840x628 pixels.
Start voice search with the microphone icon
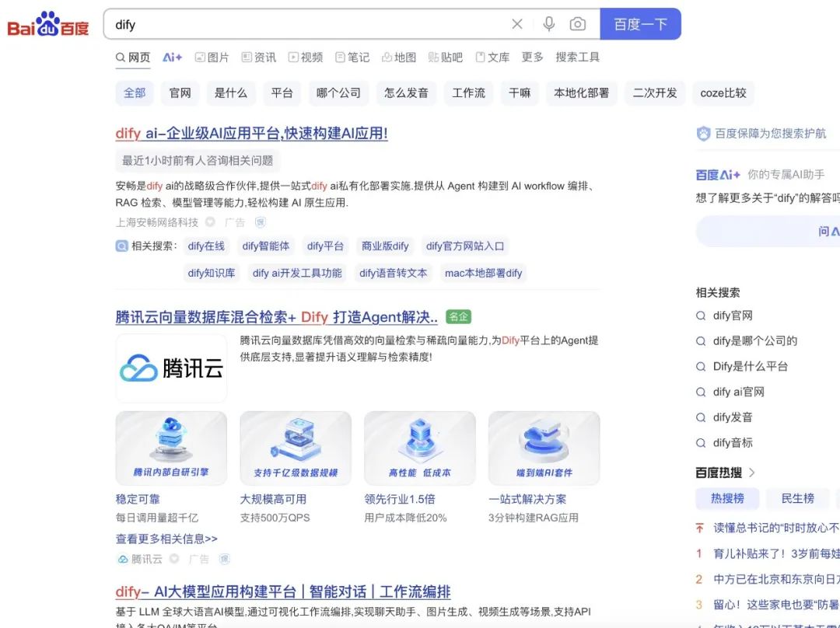click(548, 24)
